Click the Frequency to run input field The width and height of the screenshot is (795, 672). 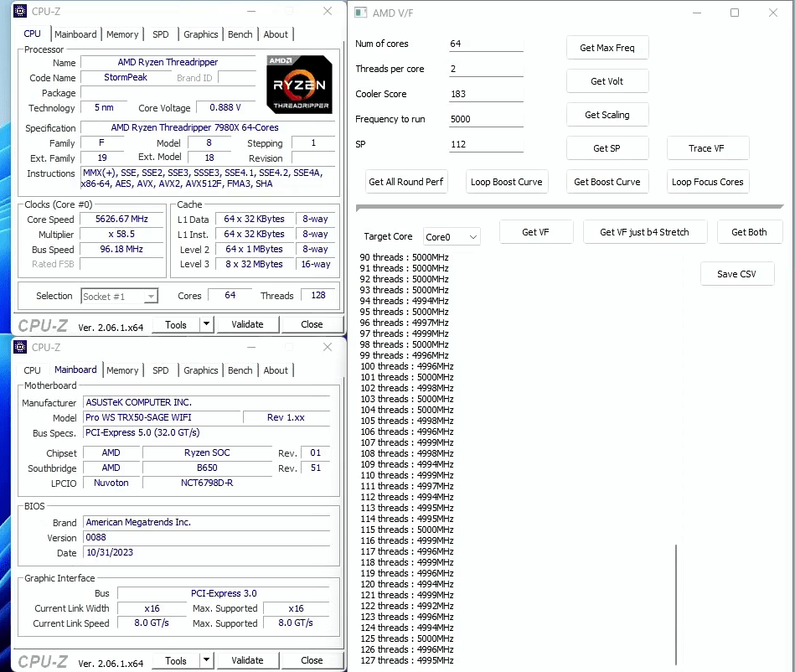coord(486,119)
